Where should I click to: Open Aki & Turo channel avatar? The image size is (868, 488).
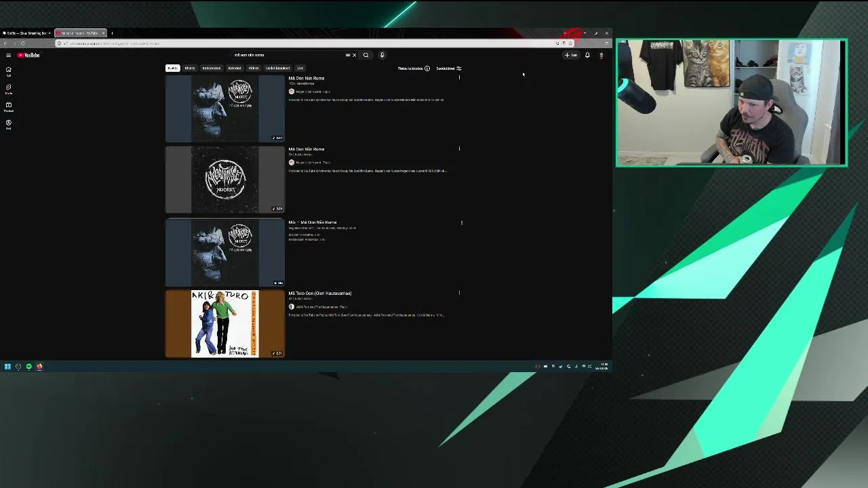point(292,307)
